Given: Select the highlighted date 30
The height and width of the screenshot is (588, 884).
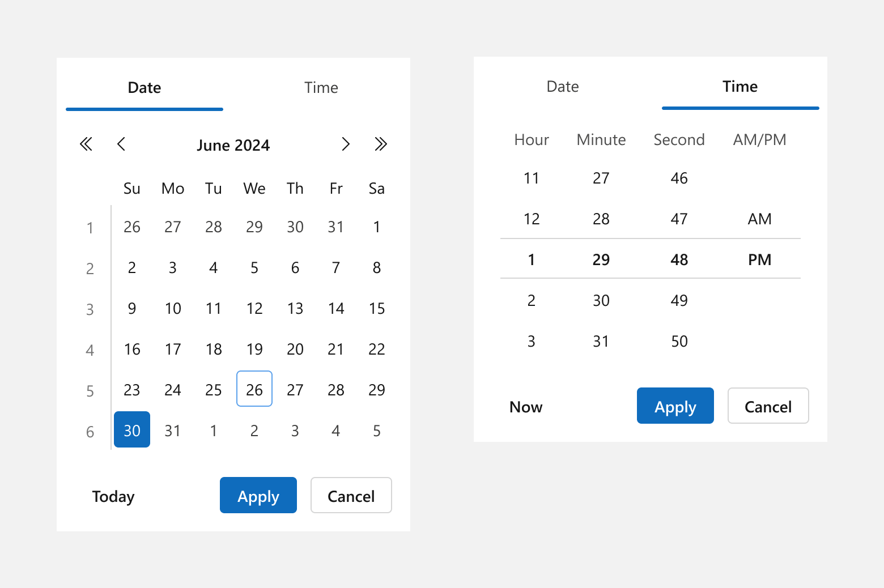Looking at the screenshot, I should (x=131, y=430).
